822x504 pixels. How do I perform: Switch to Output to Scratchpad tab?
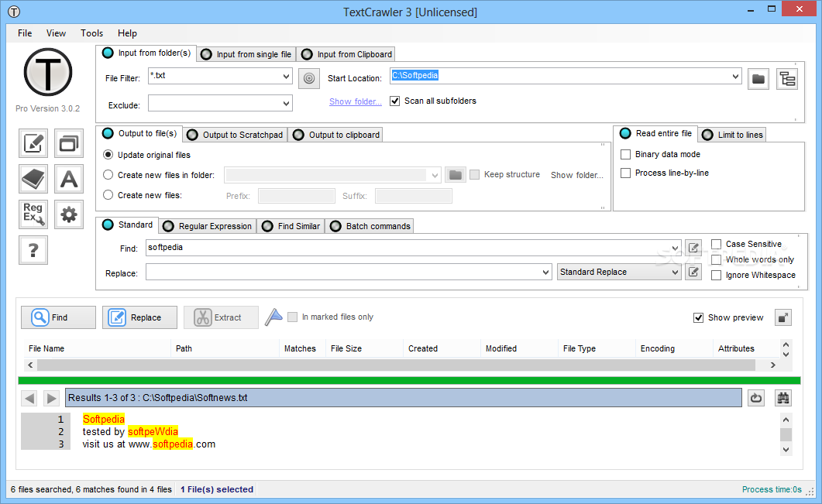(236, 135)
